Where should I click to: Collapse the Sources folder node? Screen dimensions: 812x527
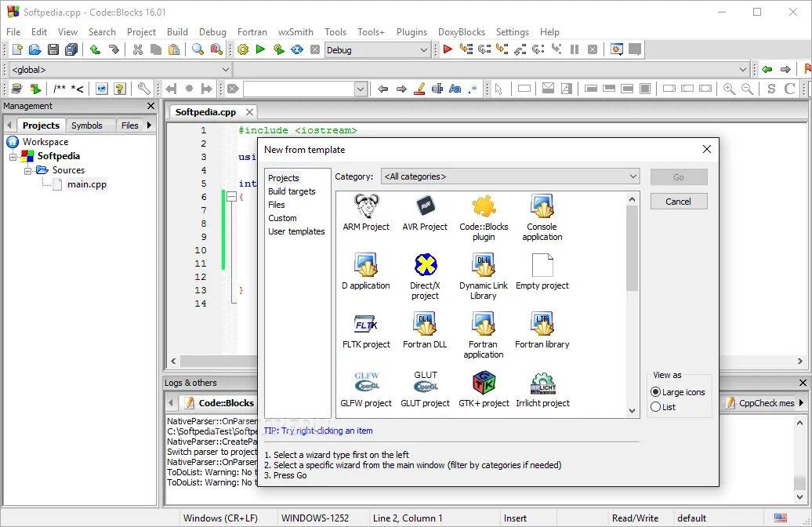pyautogui.click(x=28, y=170)
